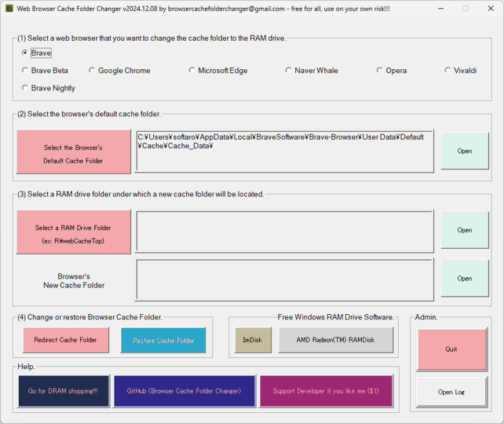
Task: Open GitHub Browser Cache Folder Changer page
Action: pyautogui.click(x=185, y=391)
